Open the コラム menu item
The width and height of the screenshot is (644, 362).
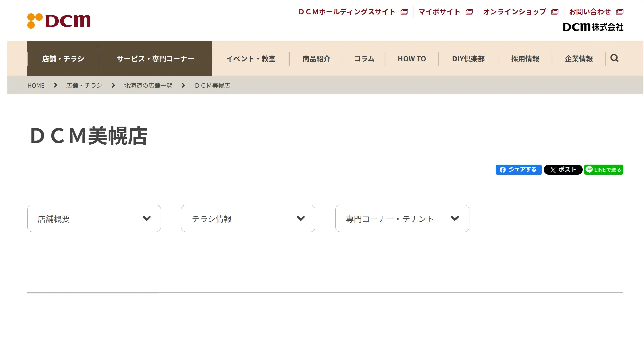click(364, 59)
